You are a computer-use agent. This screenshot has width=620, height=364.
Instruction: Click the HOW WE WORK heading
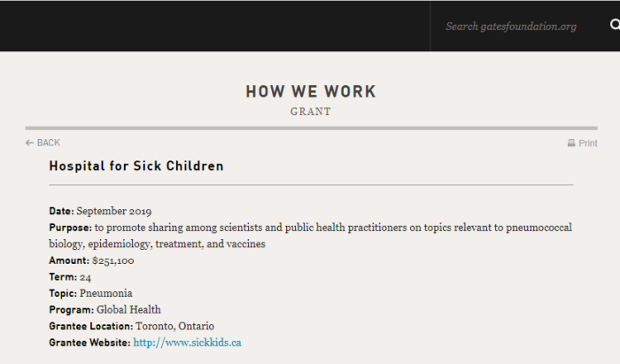(x=311, y=92)
